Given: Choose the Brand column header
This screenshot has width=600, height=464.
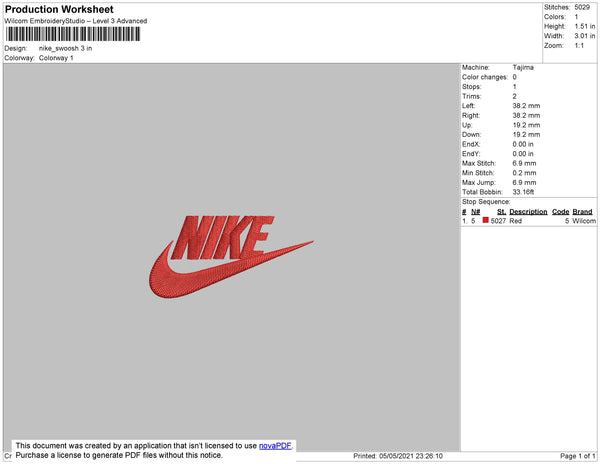Looking at the screenshot, I should click(x=582, y=212).
